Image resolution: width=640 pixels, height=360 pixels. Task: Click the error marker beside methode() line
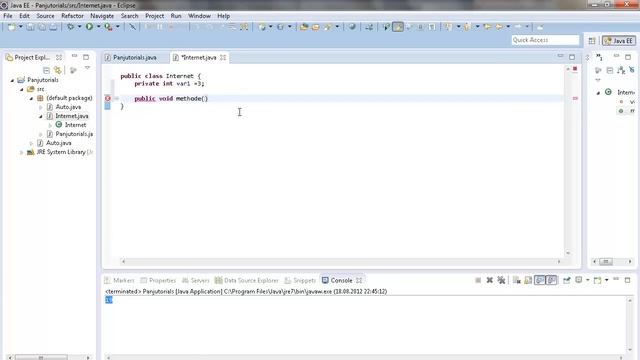[x=108, y=98]
